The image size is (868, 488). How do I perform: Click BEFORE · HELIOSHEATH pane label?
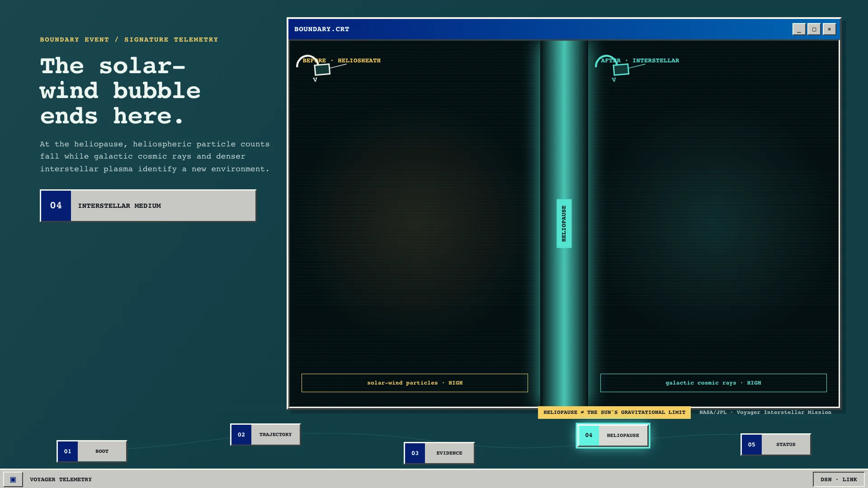coord(342,61)
